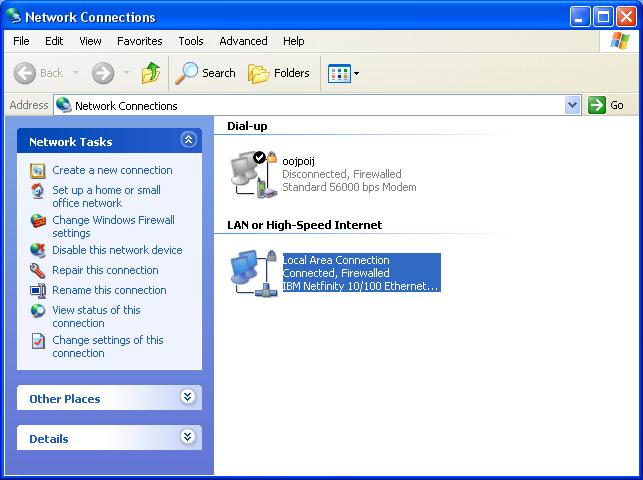Click Disable this network device link
The image size is (643, 480).
click(117, 250)
